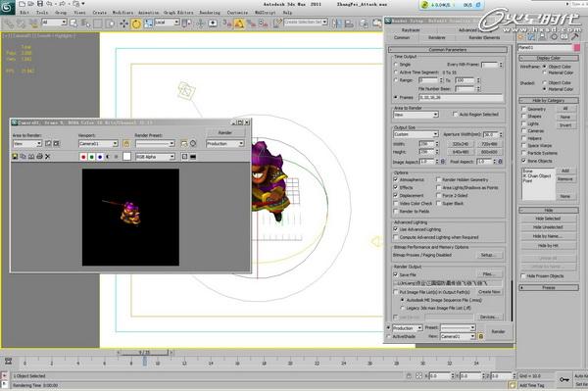Click the Open File folder icon in the quick access bar
Viewport: 588px width, 391px height.
click(30, 4)
